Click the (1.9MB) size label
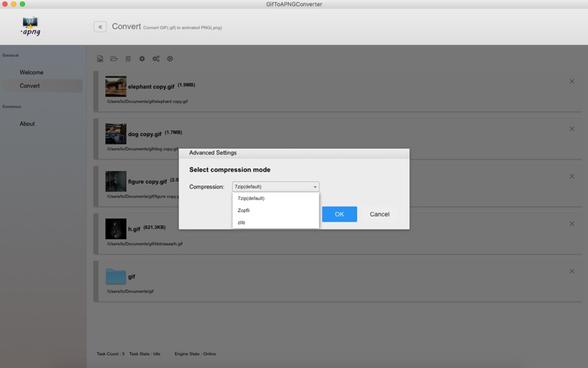The width and height of the screenshot is (588, 368). tap(187, 85)
